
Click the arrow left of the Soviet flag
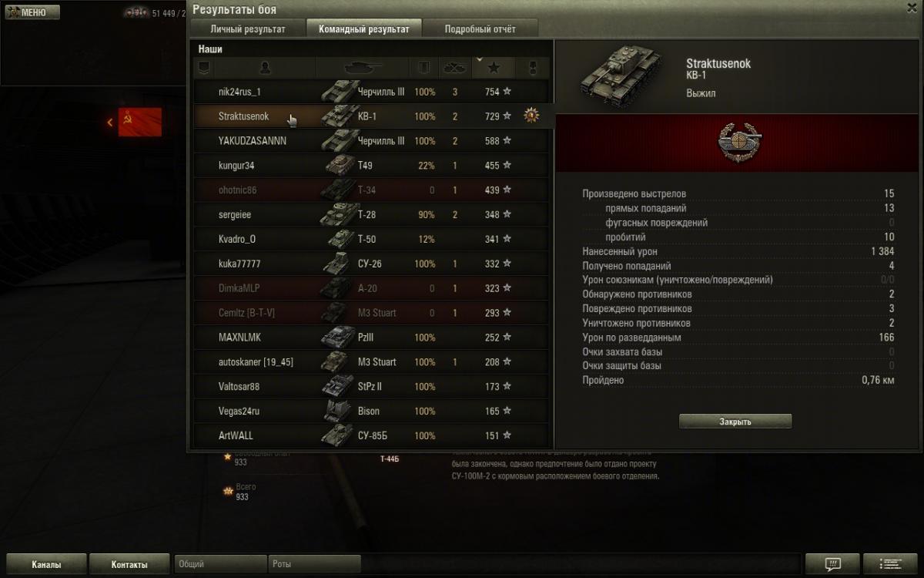tap(109, 122)
